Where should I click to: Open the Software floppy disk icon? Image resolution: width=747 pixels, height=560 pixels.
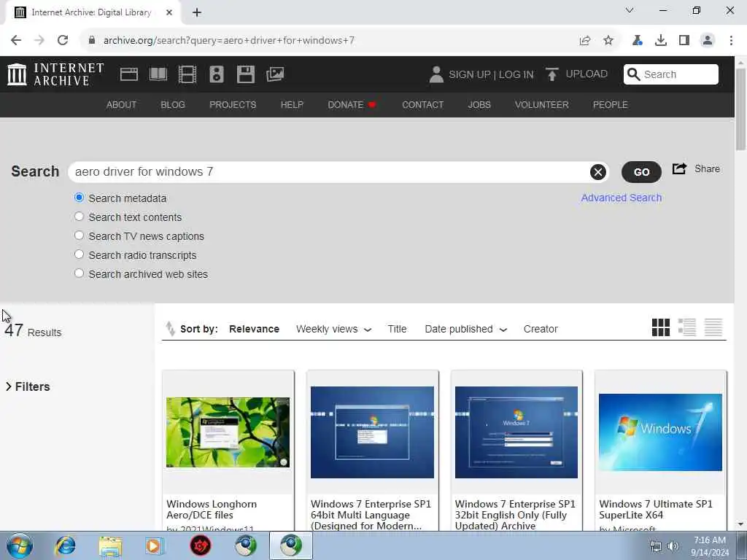[x=246, y=74]
